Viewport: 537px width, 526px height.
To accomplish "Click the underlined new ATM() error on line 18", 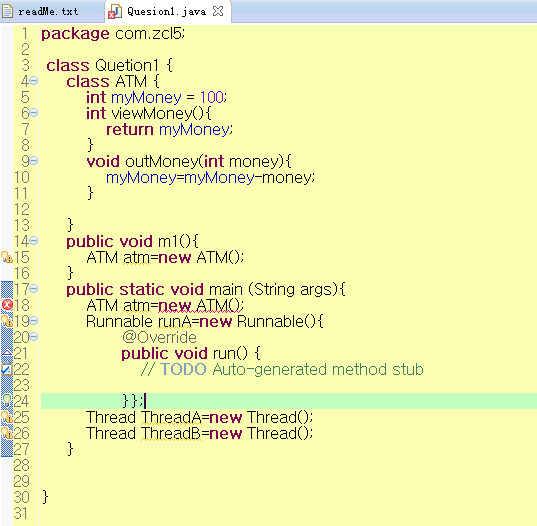I will click(201, 305).
